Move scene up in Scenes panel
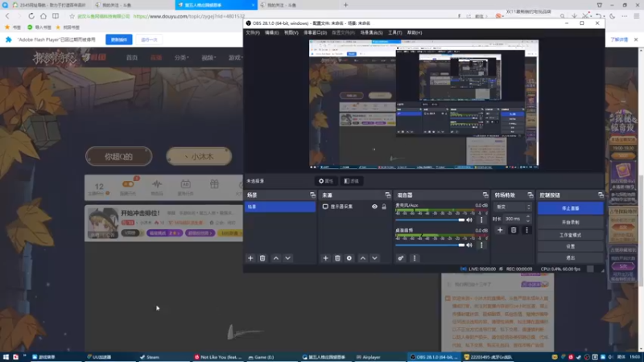Image resolution: width=644 pixels, height=362 pixels. coord(276,258)
